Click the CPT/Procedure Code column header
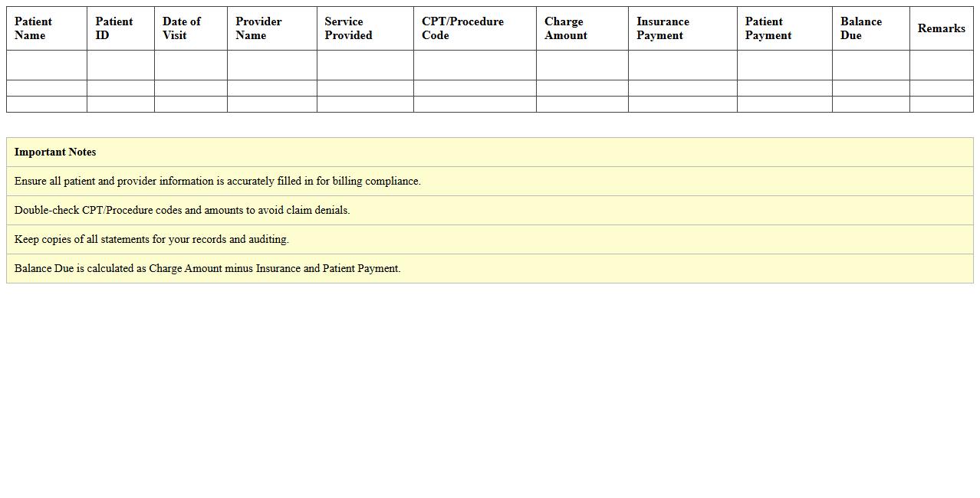Screen dimensions: 980x498 point(473,28)
